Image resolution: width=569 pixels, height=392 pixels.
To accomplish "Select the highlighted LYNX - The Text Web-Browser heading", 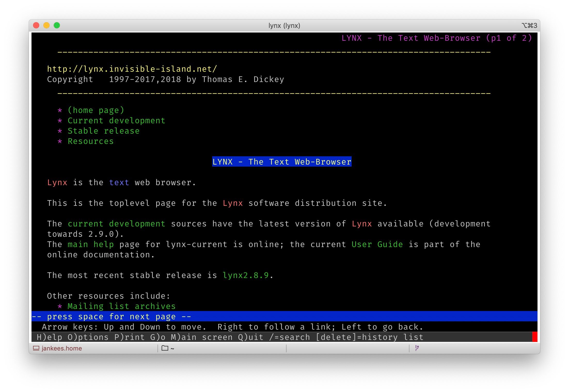I will click(x=282, y=162).
